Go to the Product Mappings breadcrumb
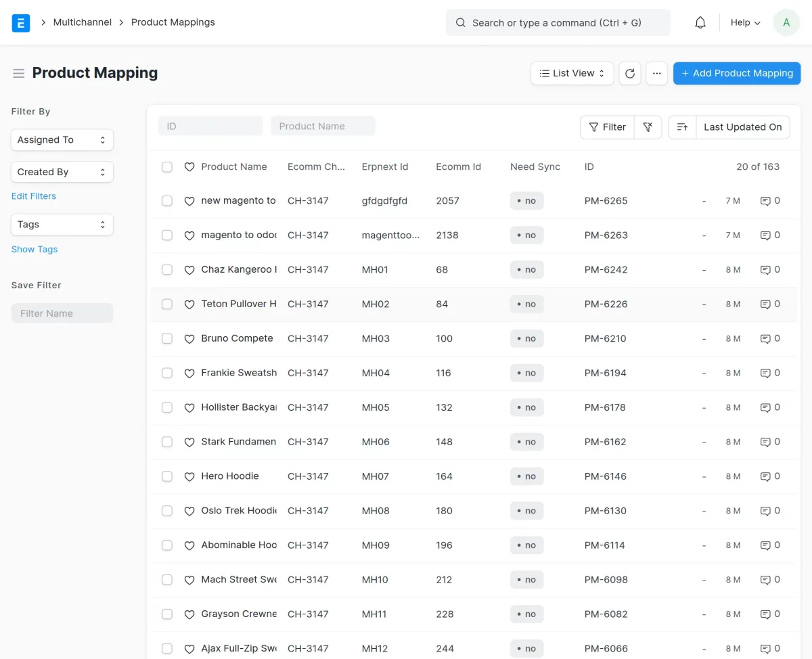The width and height of the screenshot is (812, 659). [173, 22]
